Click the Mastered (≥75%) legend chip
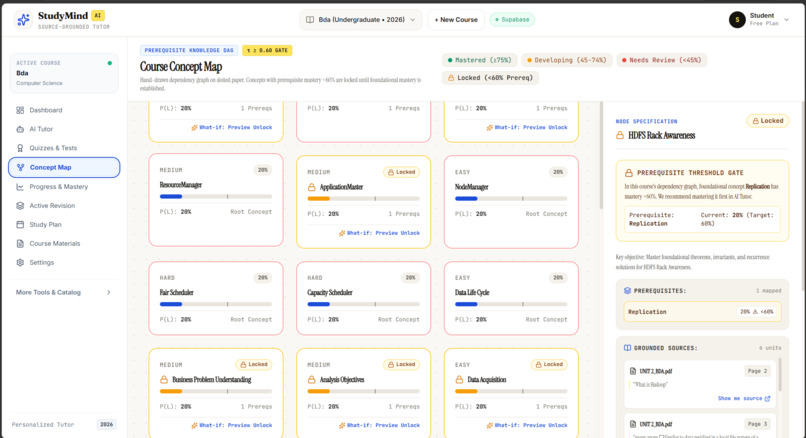806x438 pixels. tap(480, 60)
